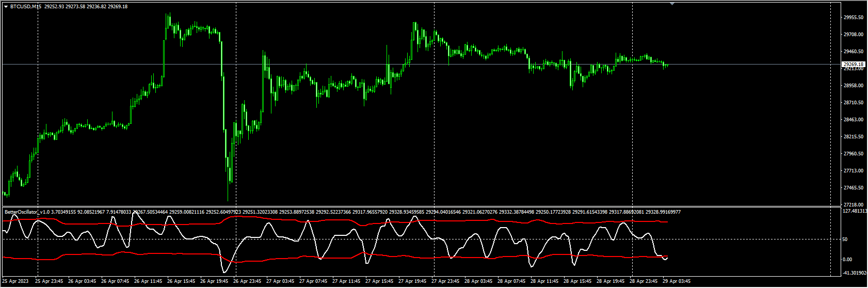
Task: Click the oscillator level 50 label
Action: coord(846,239)
